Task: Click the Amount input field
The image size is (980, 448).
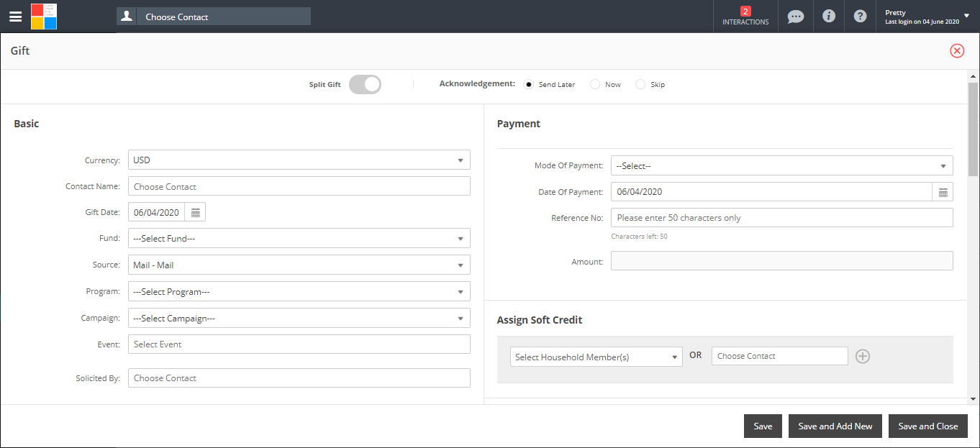Action: coord(782,260)
